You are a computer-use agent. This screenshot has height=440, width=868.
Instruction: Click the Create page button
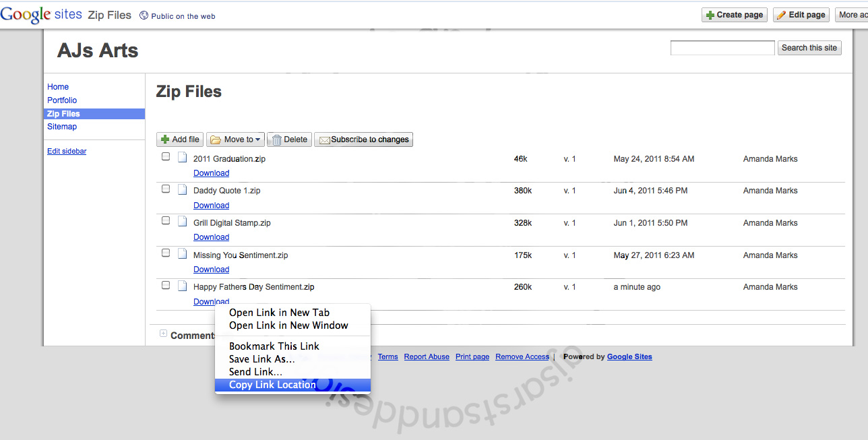(734, 15)
